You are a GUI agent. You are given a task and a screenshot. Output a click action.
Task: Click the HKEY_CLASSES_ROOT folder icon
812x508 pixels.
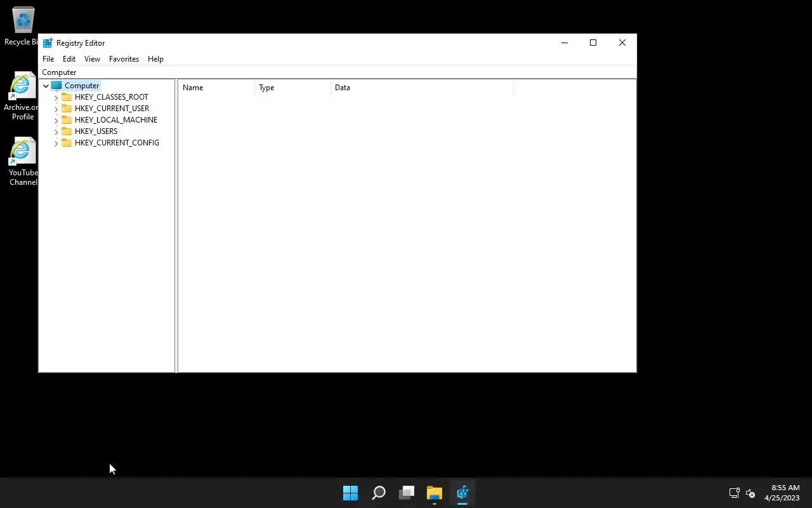(67, 97)
